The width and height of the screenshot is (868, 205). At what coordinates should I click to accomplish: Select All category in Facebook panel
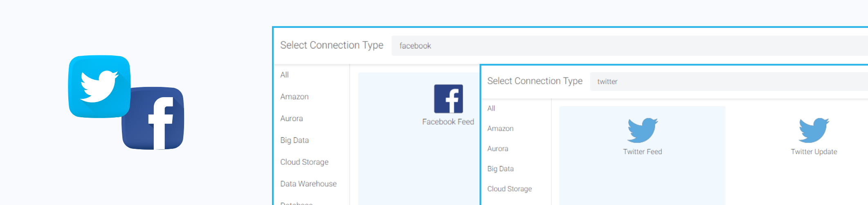point(284,75)
